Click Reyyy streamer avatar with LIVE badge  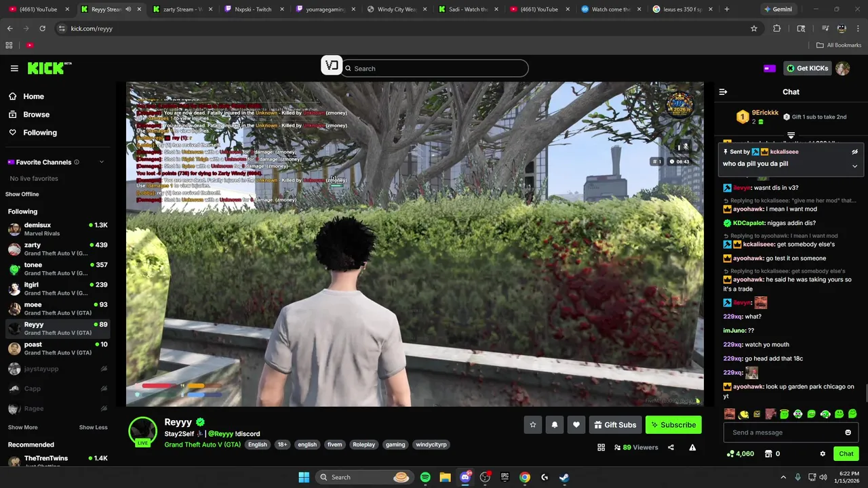click(x=143, y=432)
